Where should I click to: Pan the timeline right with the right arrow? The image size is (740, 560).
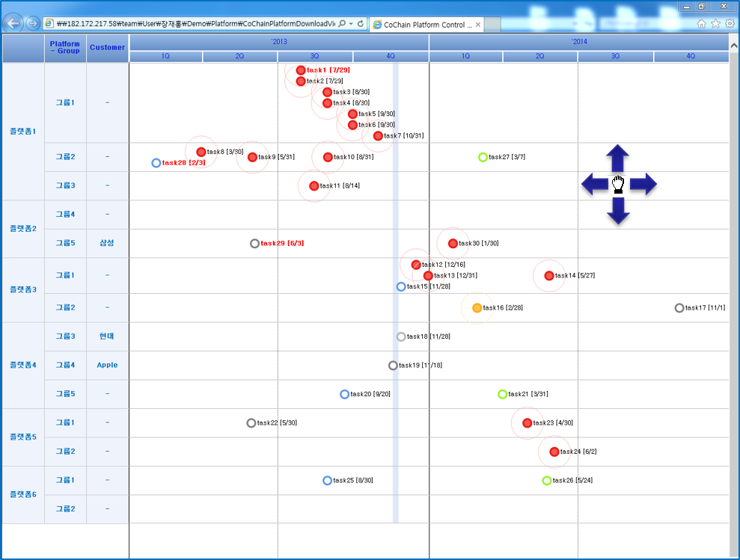[643, 184]
